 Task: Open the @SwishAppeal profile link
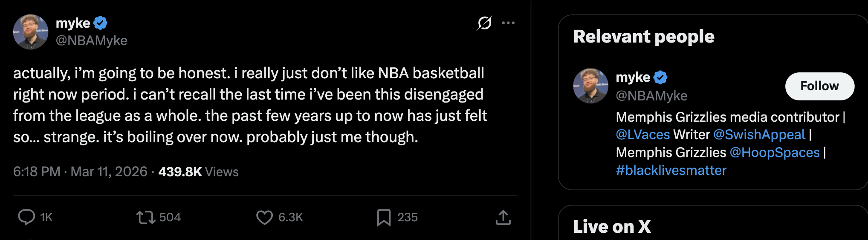click(759, 135)
